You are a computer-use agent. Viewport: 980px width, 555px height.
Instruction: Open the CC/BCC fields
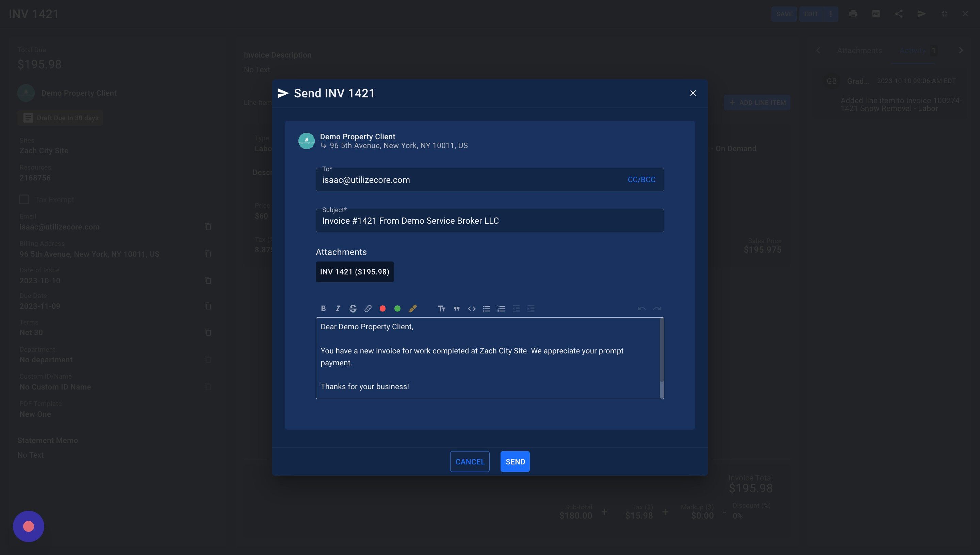pos(641,179)
